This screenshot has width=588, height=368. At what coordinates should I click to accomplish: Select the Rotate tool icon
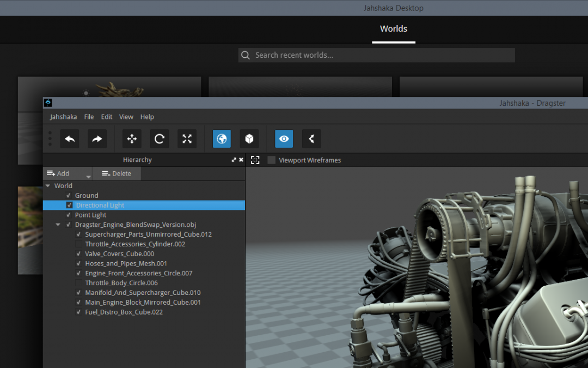click(x=159, y=138)
